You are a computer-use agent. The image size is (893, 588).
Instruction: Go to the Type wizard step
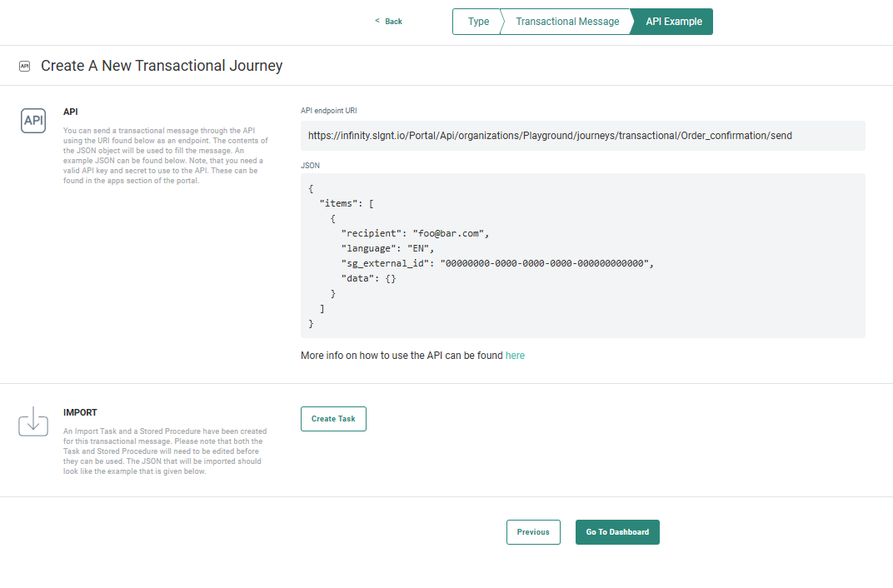pyautogui.click(x=478, y=22)
